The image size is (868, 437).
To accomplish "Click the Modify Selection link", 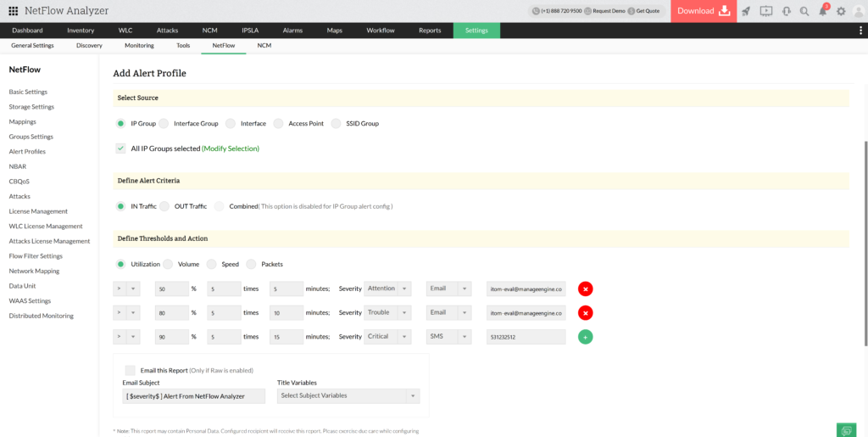I will point(231,148).
